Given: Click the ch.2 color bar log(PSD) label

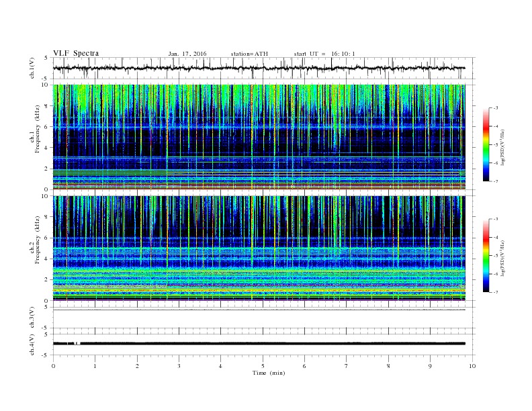Looking at the screenshot, I should (x=502, y=259).
